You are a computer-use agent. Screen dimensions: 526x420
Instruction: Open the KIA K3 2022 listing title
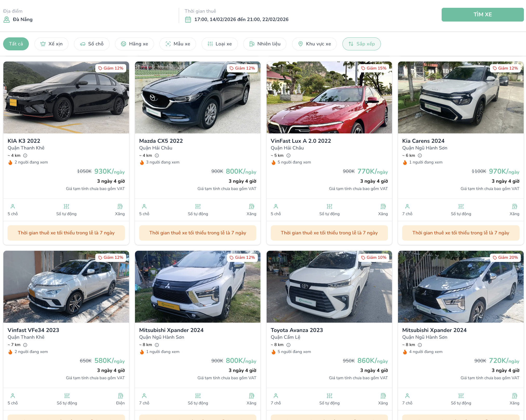point(24,141)
